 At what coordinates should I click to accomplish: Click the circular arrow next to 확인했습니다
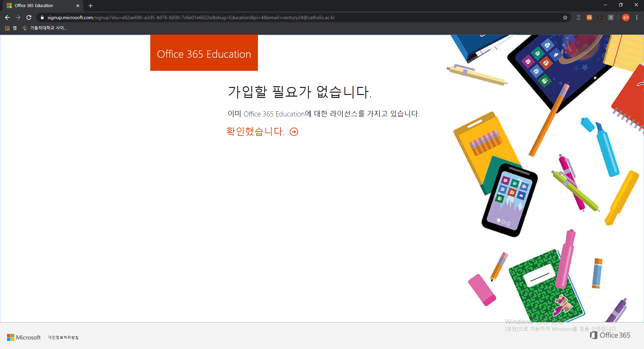pyautogui.click(x=294, y=132)
